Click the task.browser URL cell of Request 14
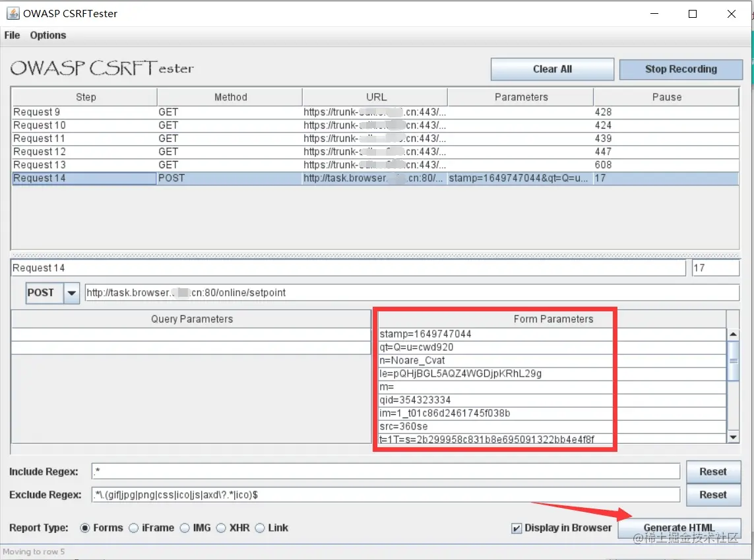The image size is (754, 560). (x=375, y=178)
